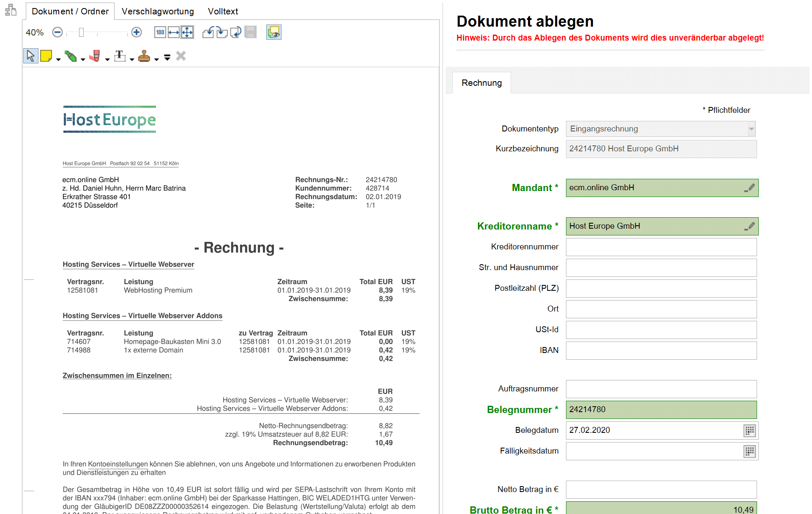This screenshot has height=514, width=812.
Task: Open the Dokumententyp dropdown
Action: click(x=751, y=129)
